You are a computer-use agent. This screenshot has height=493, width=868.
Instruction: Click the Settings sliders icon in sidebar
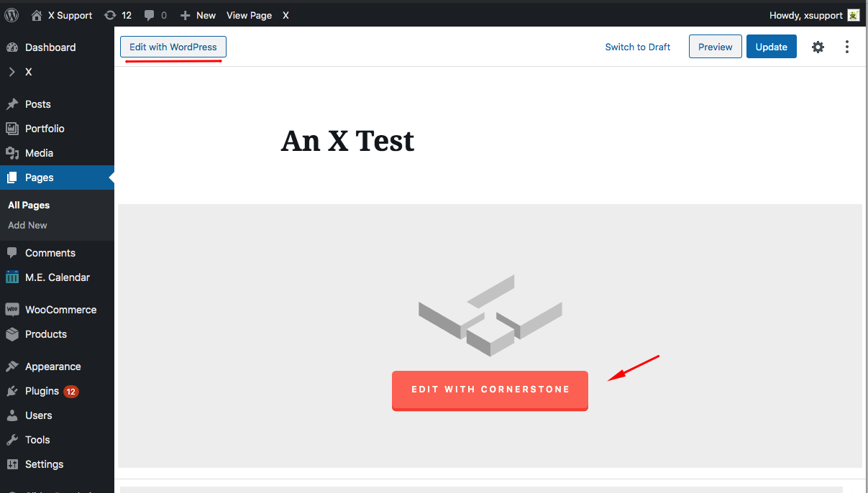coord(12,464)
